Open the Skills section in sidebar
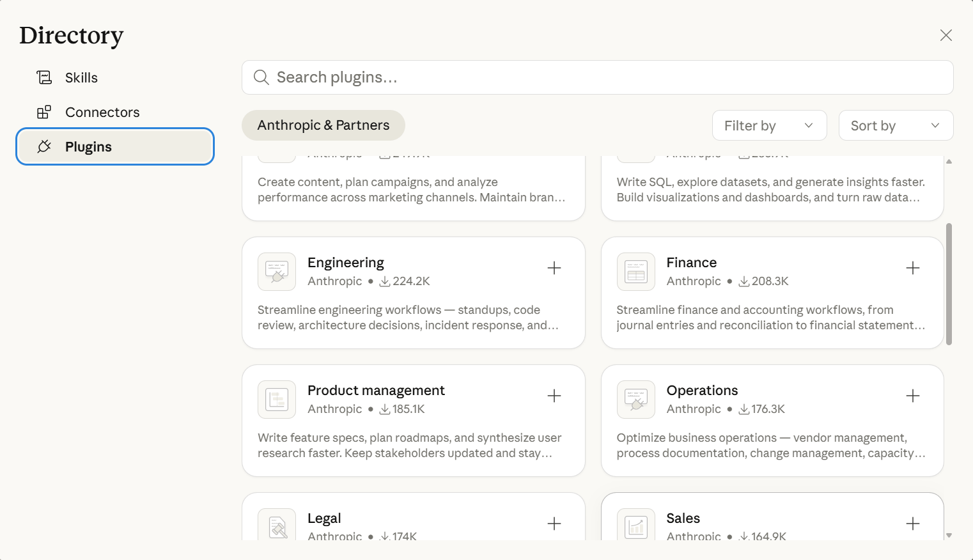This screenshot has width=973, height=560. 81,78
